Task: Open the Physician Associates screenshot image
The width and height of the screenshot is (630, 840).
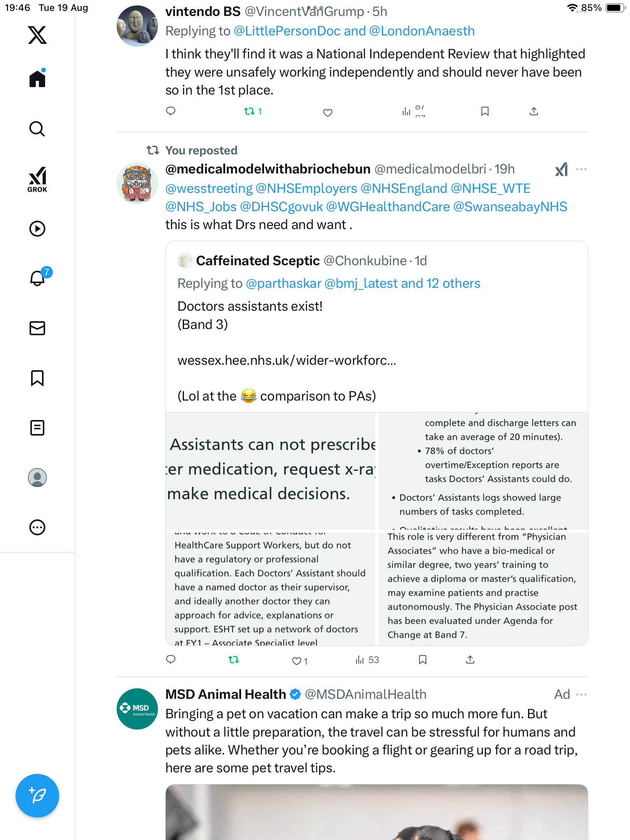Action: click(482, 587)
